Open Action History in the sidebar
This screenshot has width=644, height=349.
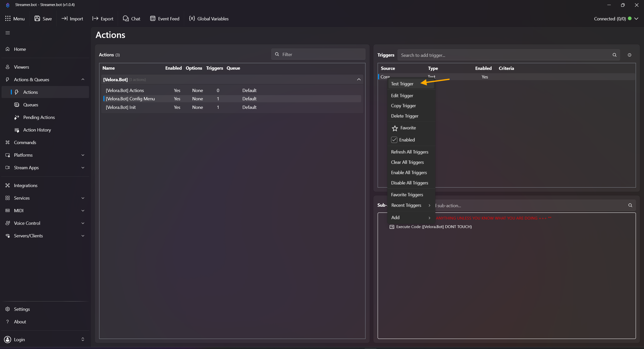click(x=37, y=130)
